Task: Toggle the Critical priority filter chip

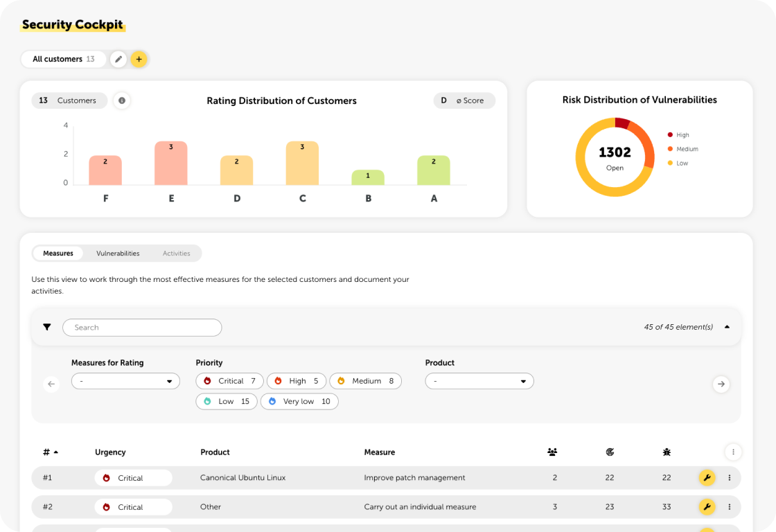Action: 229,381
